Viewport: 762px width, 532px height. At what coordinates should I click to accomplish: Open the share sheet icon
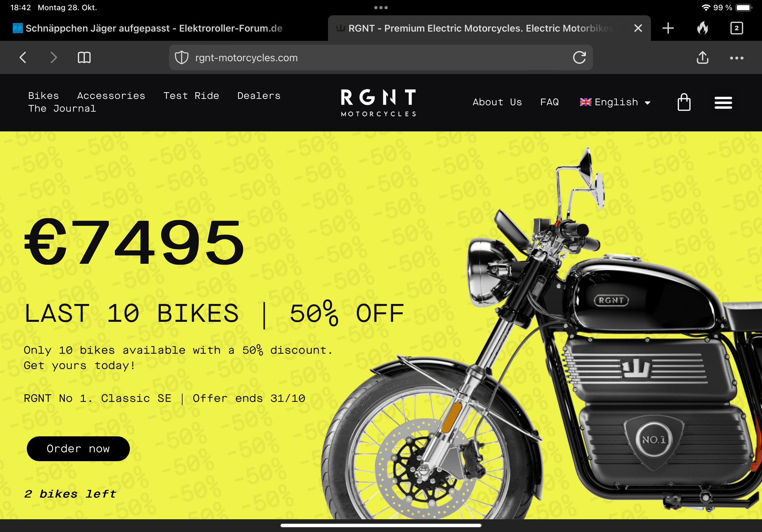pos(702,57)
